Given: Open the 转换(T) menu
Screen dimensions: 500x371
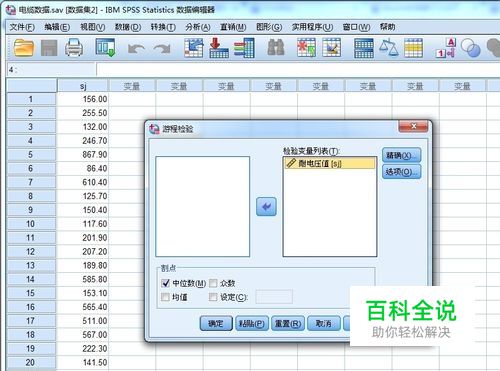Looking at the screenshot, I should coord(163,27).
